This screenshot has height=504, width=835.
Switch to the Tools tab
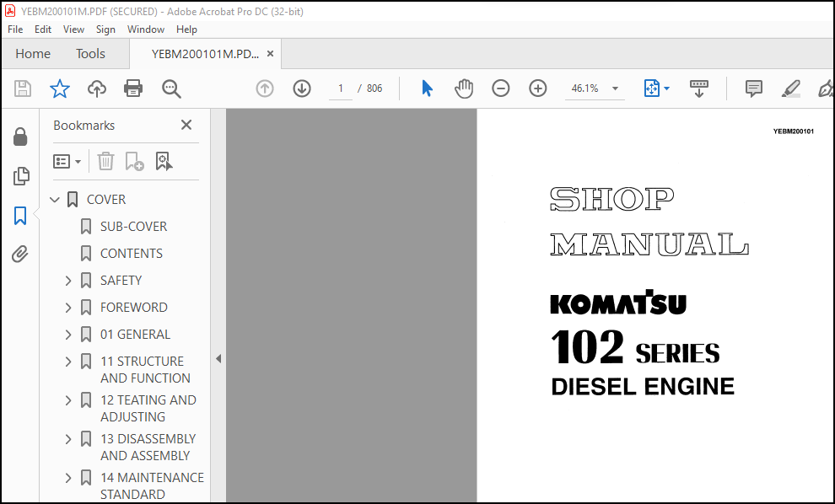click(90, 54)
